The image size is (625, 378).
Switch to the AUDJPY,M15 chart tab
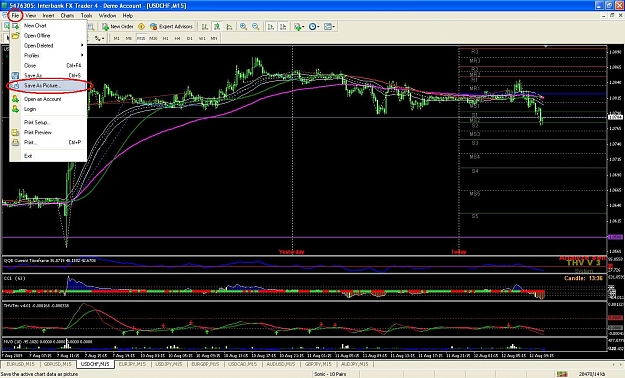pyautogui.click(x=354, y=364)
